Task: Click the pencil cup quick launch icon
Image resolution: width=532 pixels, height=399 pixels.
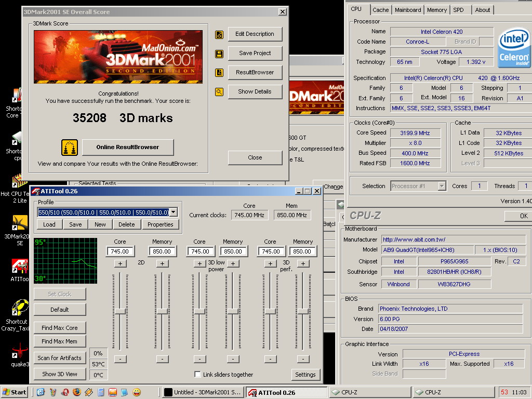Action: (x=52, y=392)
